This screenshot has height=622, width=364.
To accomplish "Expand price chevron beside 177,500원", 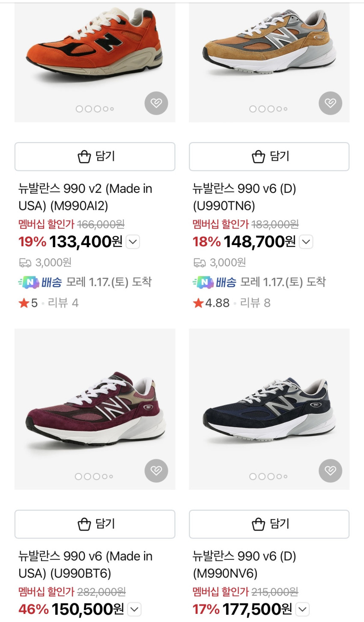I will pyautogui.click(x=303, y=609).
